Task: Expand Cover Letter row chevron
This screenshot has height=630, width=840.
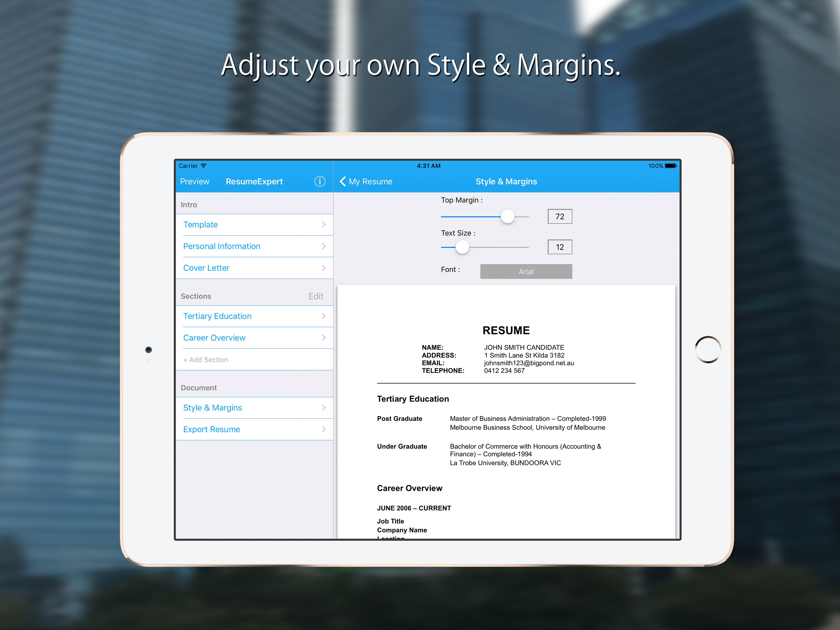Action: coord(323,268)
